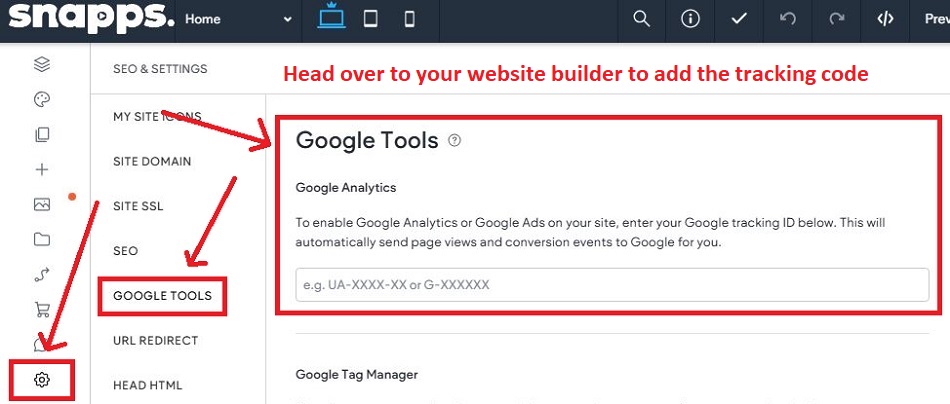
Task: Switch to mobile phone view
Action: pyautogui.click(x=410, y=19)
